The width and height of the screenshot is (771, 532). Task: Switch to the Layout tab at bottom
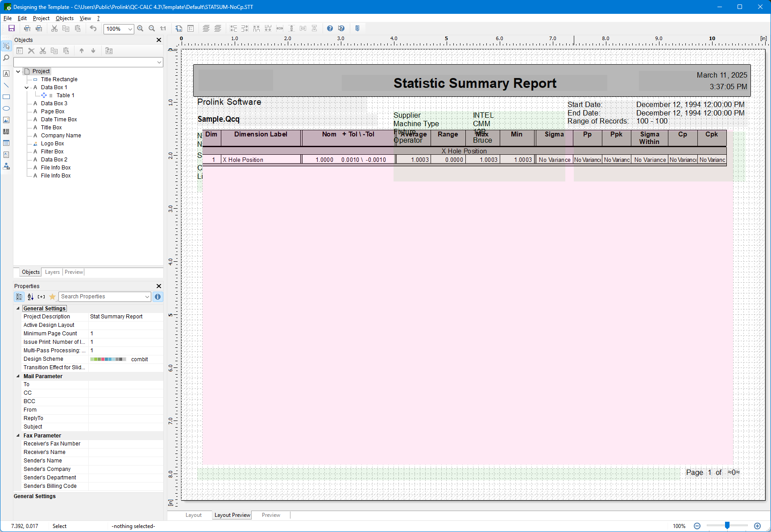tap(194, 515)
